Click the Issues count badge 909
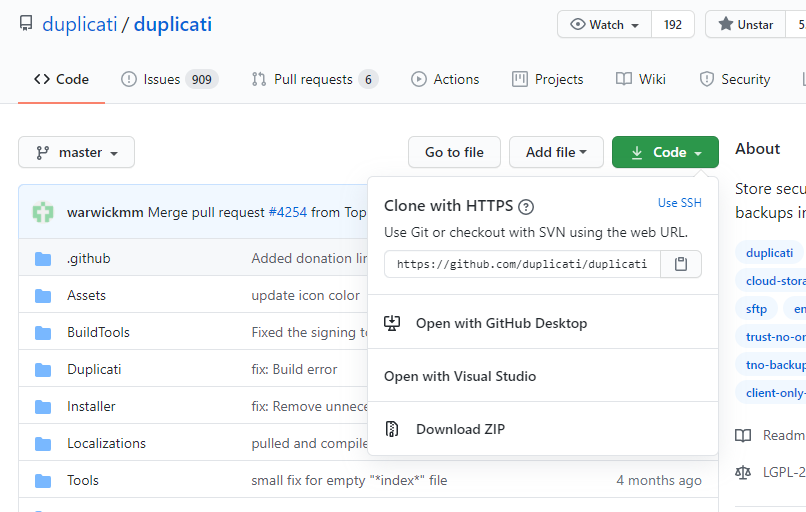Screen dimensions: 806x512 click(202, 80)
